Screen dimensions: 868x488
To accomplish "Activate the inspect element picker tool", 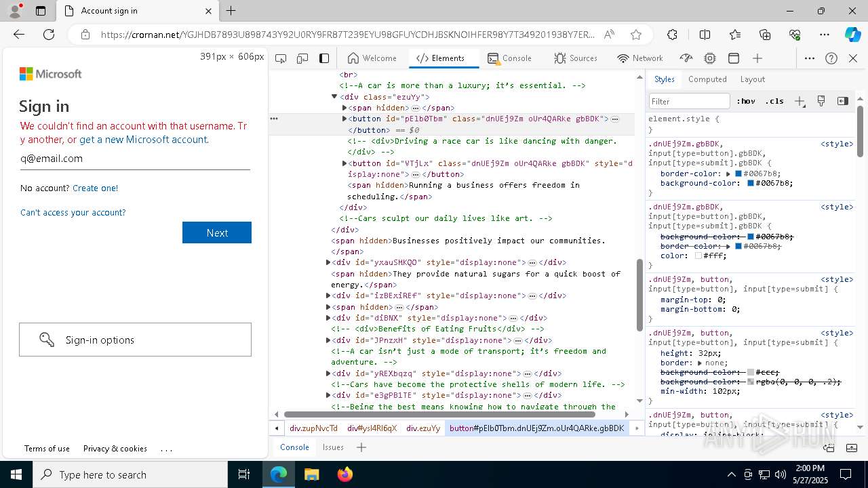I will click(x=281, y=58).
